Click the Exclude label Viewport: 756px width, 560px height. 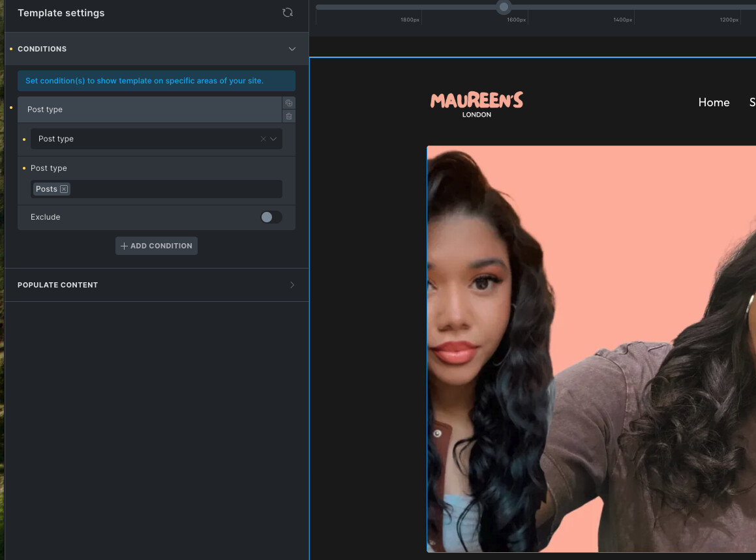pyautogui.click(x=45, y=217)
